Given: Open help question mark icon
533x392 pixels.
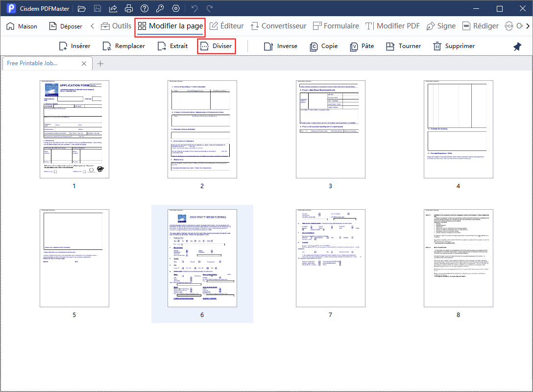Looking at the screenshot, I should point(145,8).
